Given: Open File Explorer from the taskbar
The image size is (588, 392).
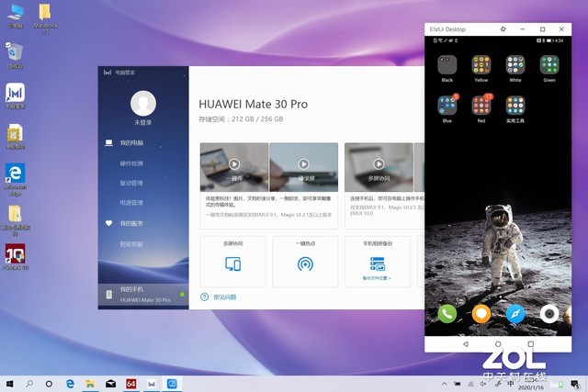Looking at the screenshot, I should [x=90, y=384].
